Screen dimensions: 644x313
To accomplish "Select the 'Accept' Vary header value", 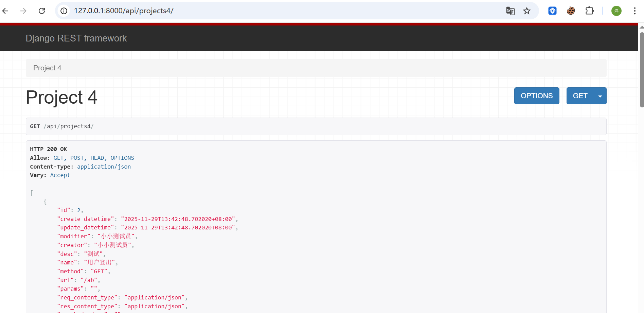I will 60,175.
